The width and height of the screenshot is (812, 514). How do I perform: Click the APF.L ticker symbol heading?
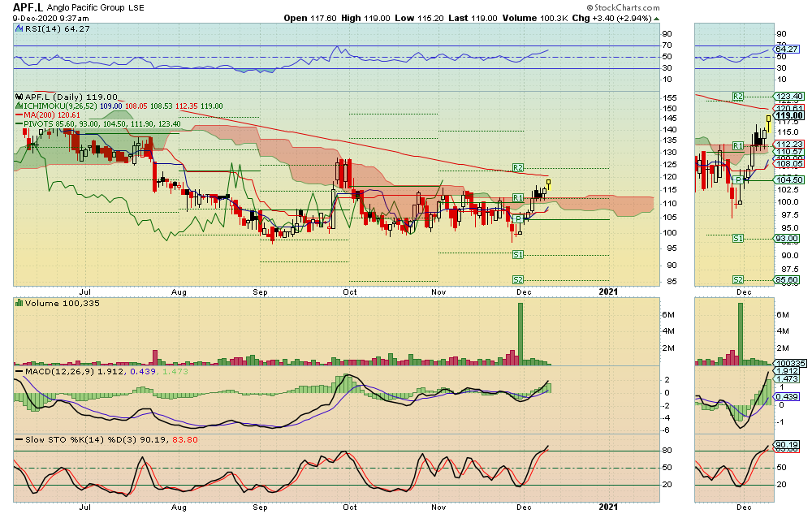[x=28, y=7]
